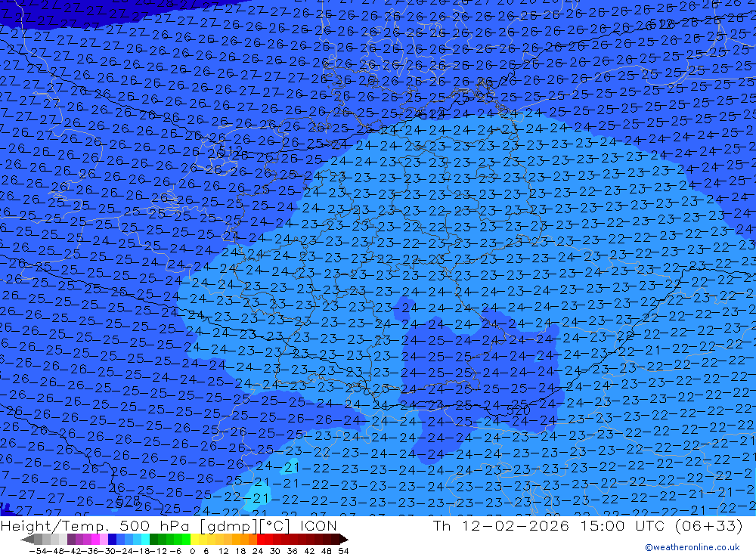Click the '520' height contour label
The image size is (756, 554).
point(519,411)
